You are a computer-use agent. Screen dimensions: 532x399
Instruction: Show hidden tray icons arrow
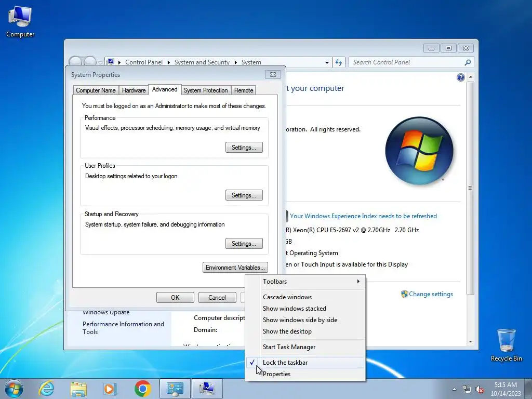[454, 389]
